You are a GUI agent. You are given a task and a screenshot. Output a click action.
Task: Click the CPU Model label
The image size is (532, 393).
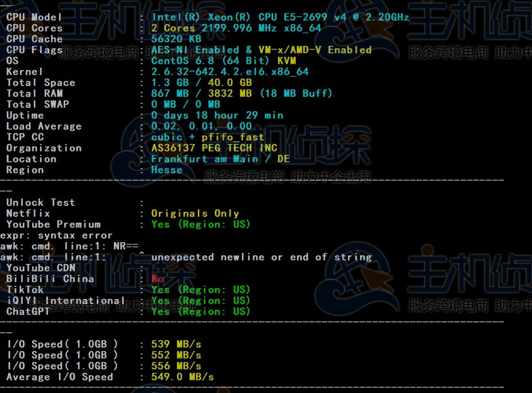pyautogui.click(x=34, y=17)
